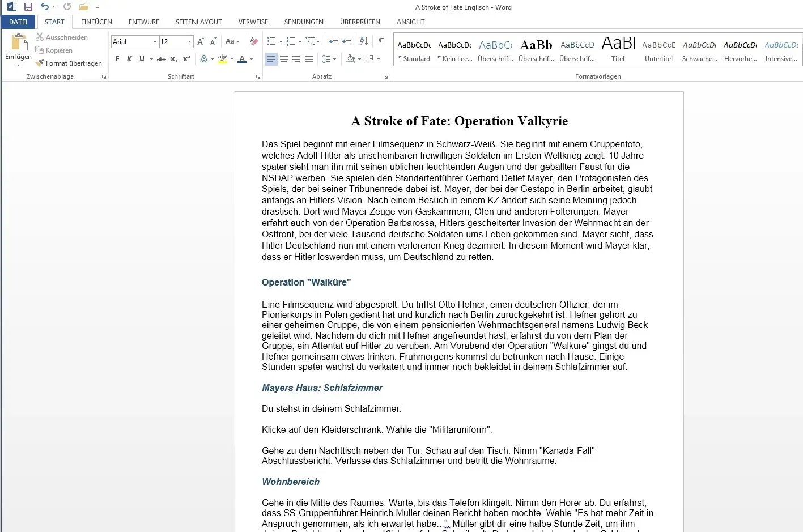This screenshot has width=803, height=532.
Task: Apply the Titel style
Action: point(618,51)
